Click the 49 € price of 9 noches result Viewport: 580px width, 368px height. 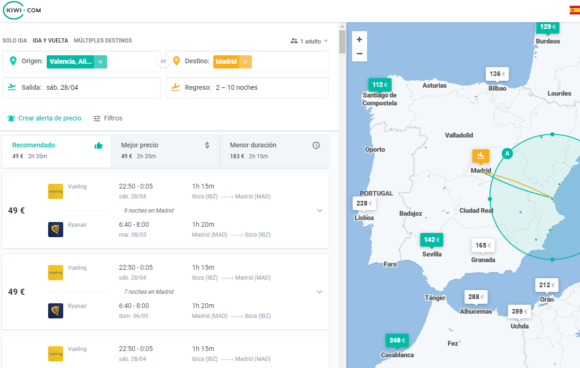click(16, 211)
